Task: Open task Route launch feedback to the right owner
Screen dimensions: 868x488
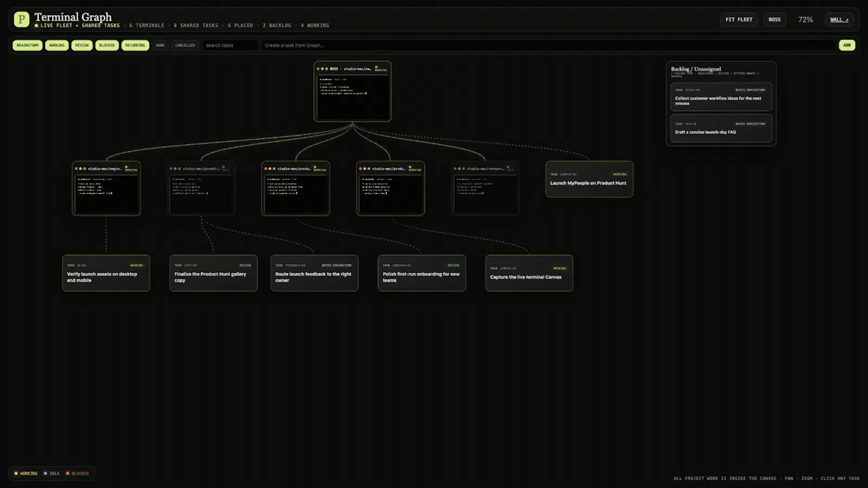Action: pyautogui.click(x=315, y=273)
